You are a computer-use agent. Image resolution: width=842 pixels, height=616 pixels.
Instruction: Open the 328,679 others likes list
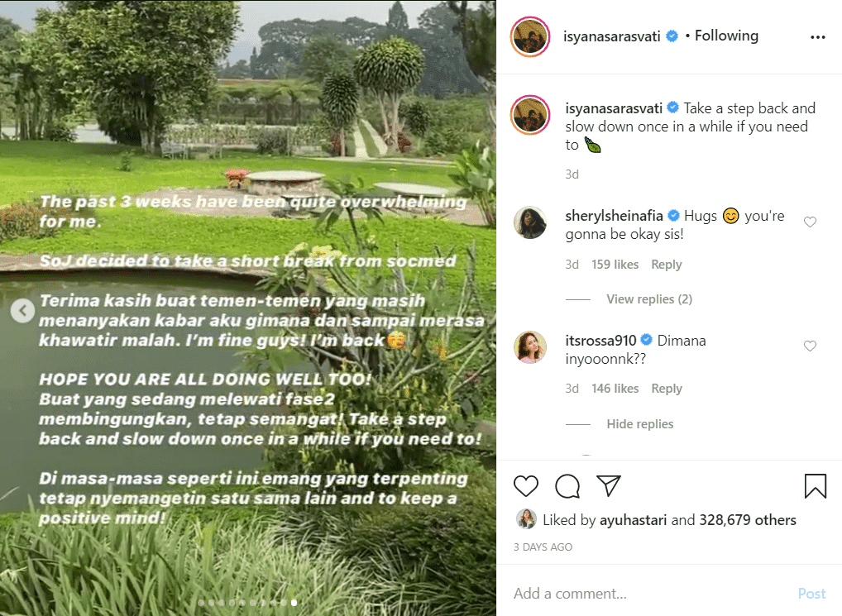(x=749, y=520)
